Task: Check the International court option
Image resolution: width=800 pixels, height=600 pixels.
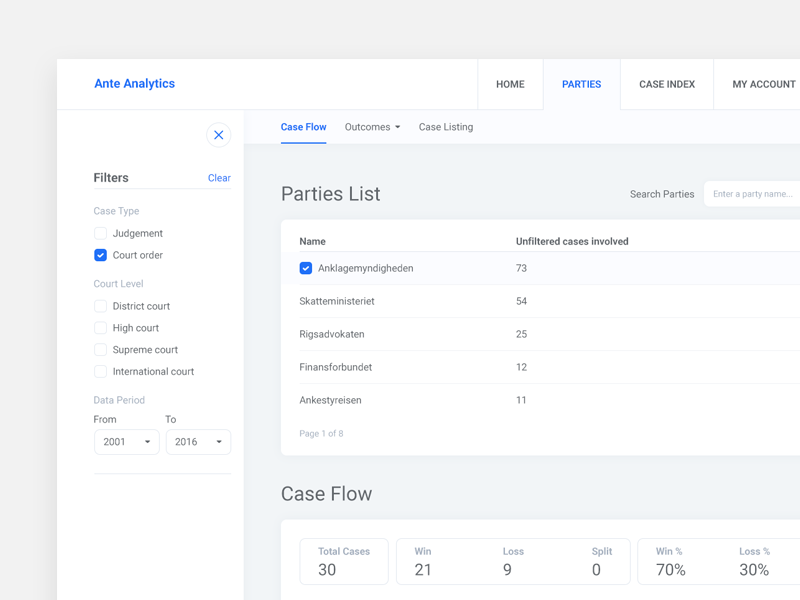Action: click(100, 372)
